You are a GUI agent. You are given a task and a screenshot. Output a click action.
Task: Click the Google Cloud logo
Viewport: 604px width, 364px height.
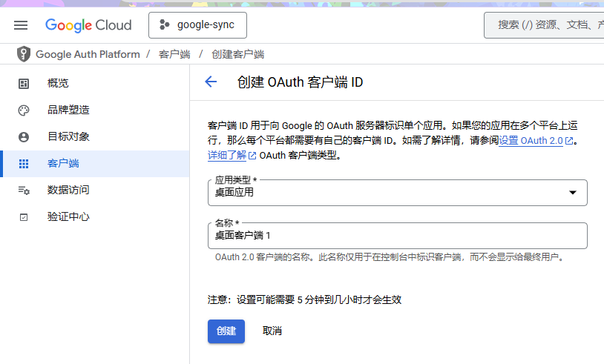[88, 25]
